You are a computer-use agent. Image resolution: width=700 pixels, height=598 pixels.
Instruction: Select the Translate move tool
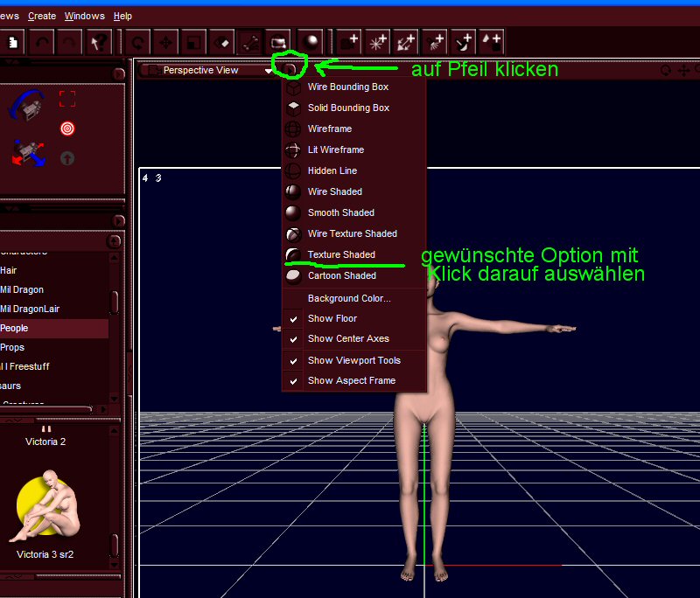click(165, 43)
